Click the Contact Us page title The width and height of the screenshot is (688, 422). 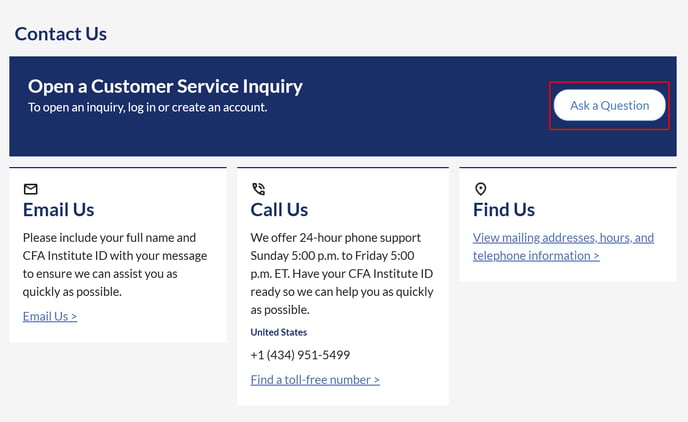61,34
